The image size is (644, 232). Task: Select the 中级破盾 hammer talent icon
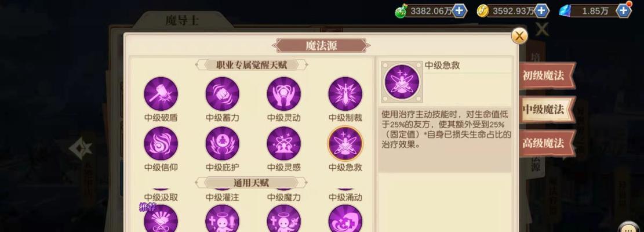click(161, 94)
